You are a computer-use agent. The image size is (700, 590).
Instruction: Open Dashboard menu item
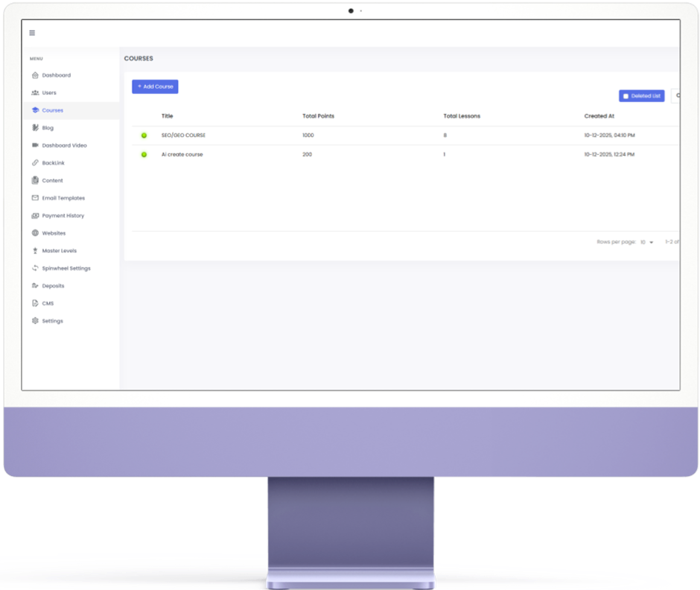tap(71, 75)
